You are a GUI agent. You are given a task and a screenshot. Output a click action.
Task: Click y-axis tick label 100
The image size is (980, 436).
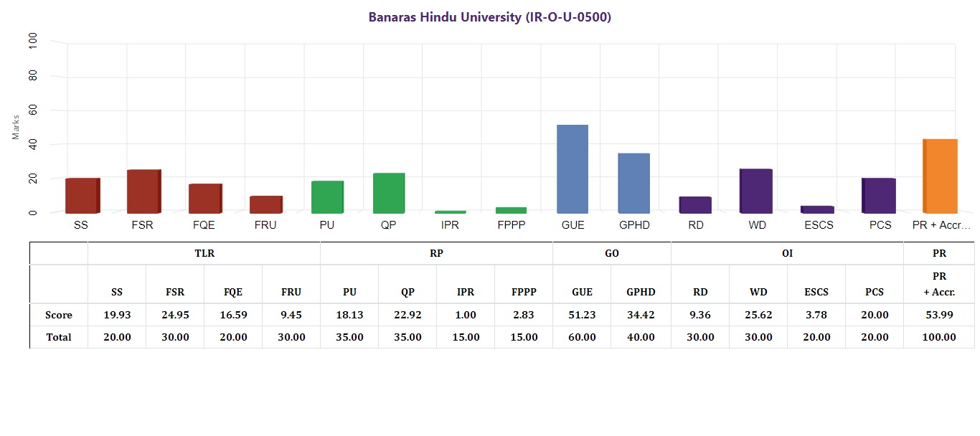click(34, 42)
